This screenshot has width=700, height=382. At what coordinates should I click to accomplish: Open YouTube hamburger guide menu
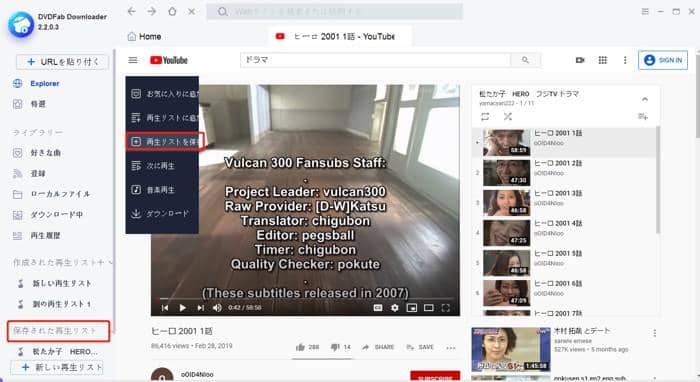[133, 60]
